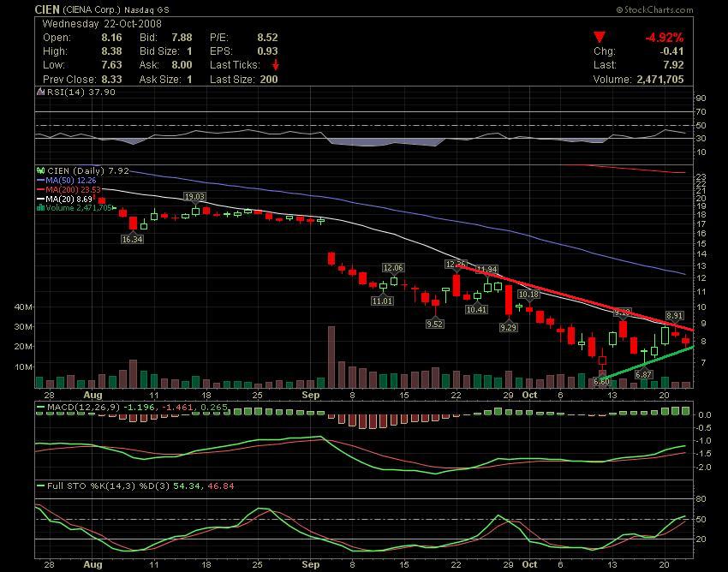Click the Bid value 7.88
Viewport: 728px width, 572px height.
coord(182,38)
